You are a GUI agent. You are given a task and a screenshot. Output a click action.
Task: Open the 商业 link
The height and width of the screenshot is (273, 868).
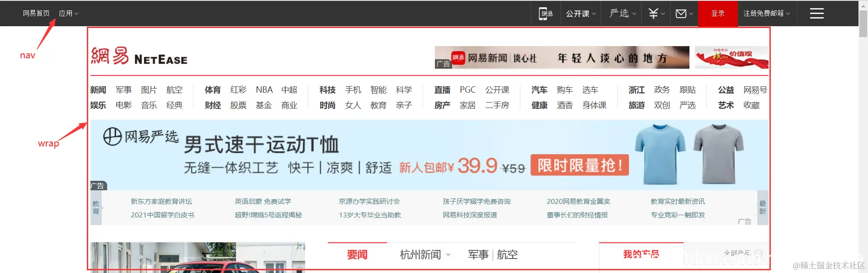pos(289,105)
